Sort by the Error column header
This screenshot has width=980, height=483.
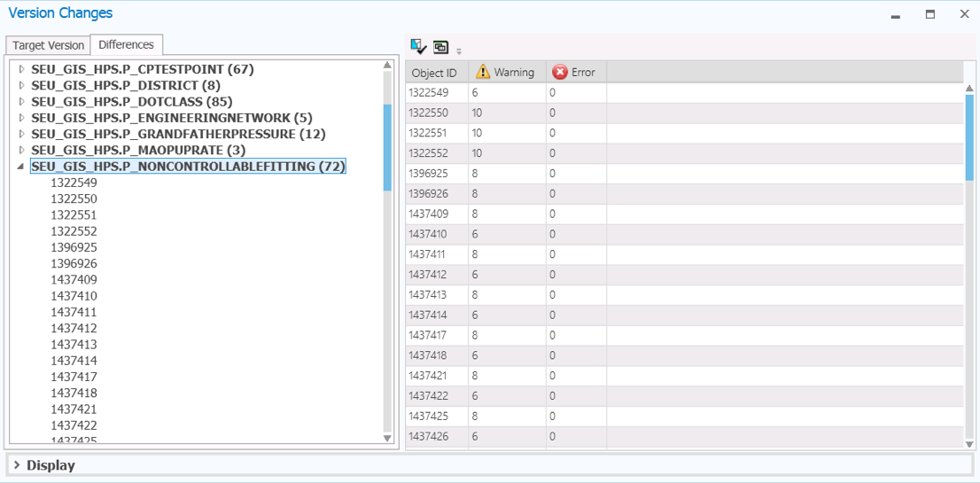coord(575,73)
